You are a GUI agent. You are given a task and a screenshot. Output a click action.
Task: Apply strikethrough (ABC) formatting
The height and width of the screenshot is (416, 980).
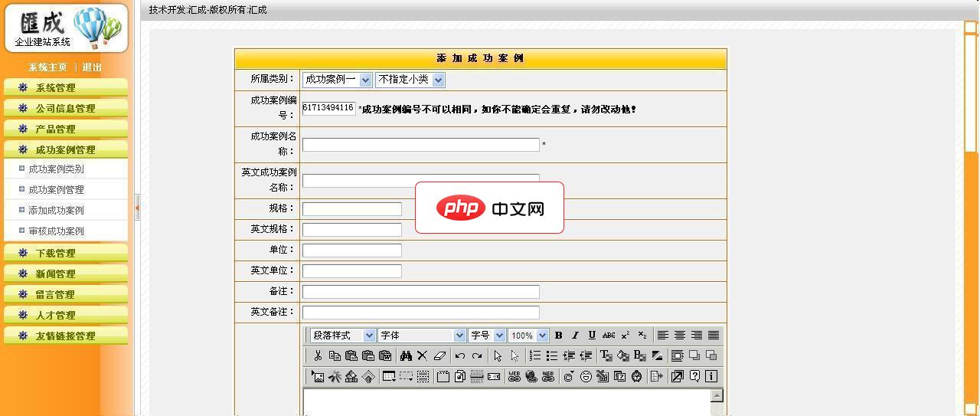coord(609,335)
